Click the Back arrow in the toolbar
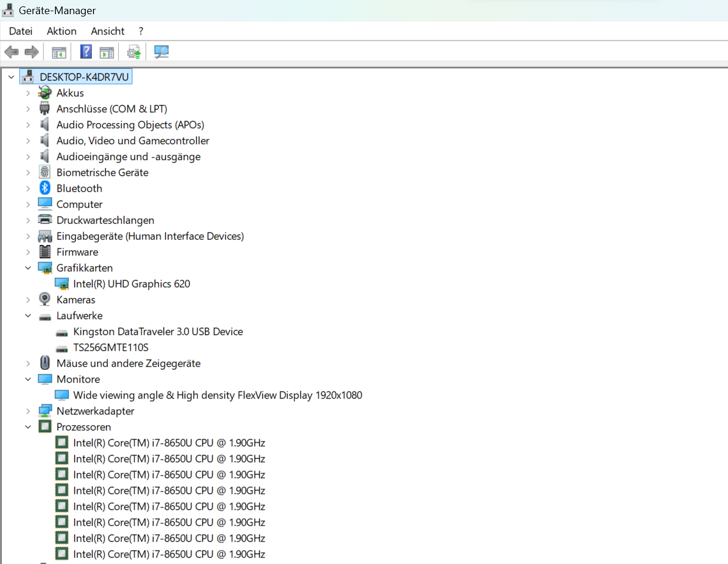 pyautogui.click(x=11, y=52)
